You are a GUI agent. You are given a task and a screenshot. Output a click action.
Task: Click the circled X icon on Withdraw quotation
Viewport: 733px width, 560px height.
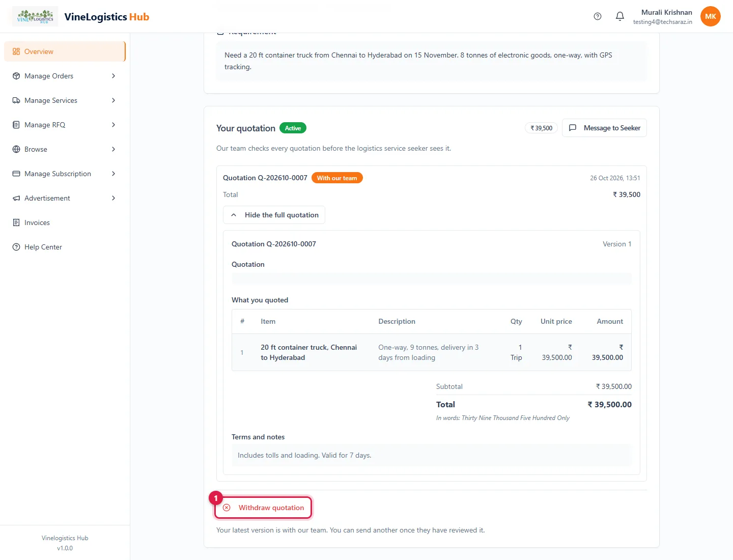tap(227, 508)
